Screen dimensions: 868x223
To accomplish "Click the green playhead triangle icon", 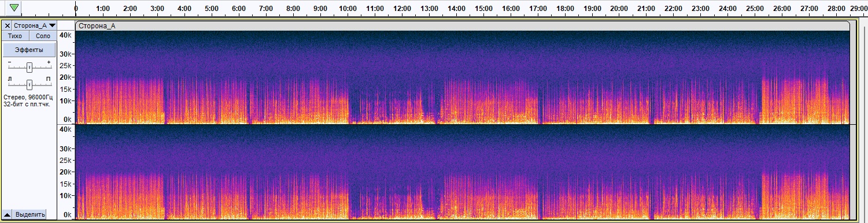I will [14, 8].
